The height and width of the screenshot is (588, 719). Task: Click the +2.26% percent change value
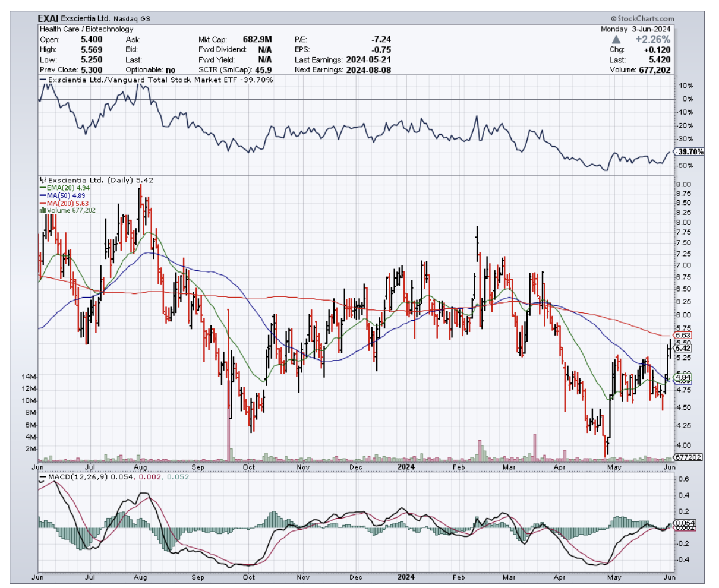(x=652, y=39)
